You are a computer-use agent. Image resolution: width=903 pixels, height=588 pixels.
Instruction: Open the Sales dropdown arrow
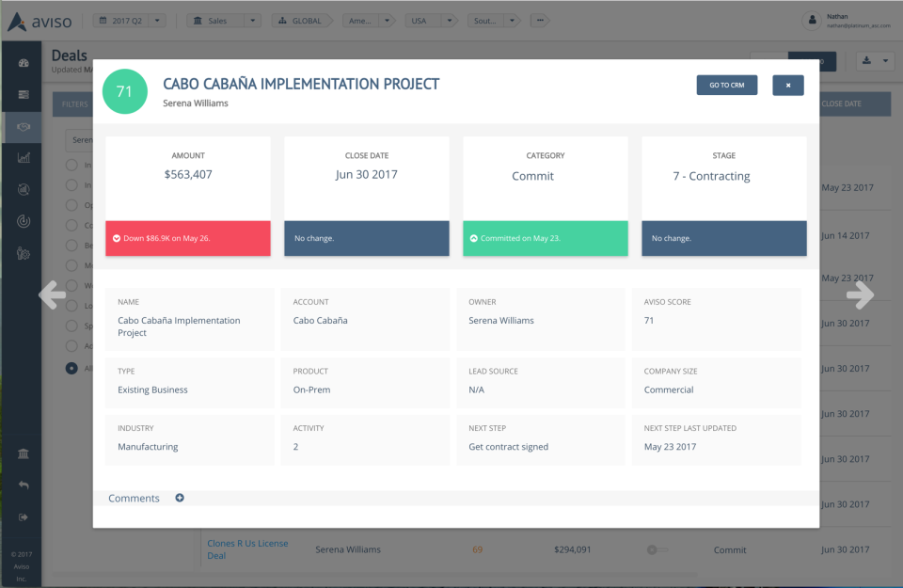tap(252, 21)
